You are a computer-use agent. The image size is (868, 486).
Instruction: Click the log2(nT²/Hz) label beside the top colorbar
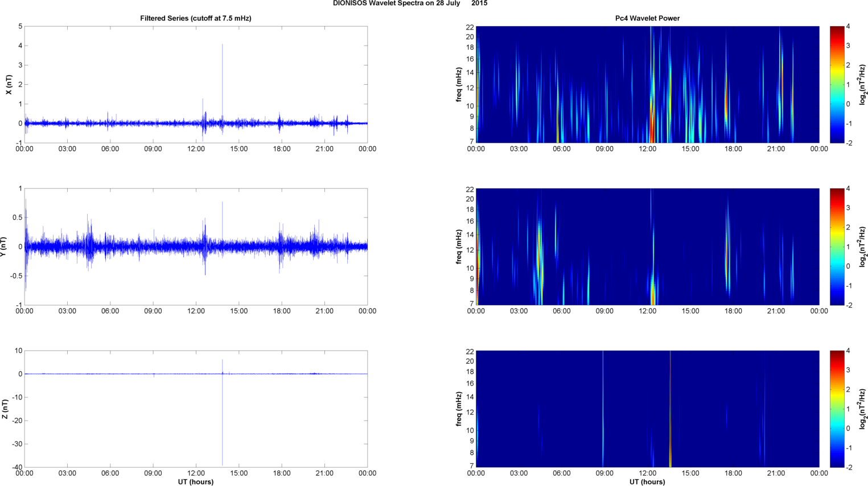coord(863,84)
